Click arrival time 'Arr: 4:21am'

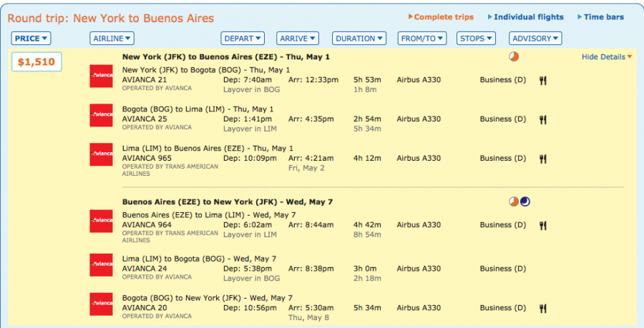tap(311, 158)
